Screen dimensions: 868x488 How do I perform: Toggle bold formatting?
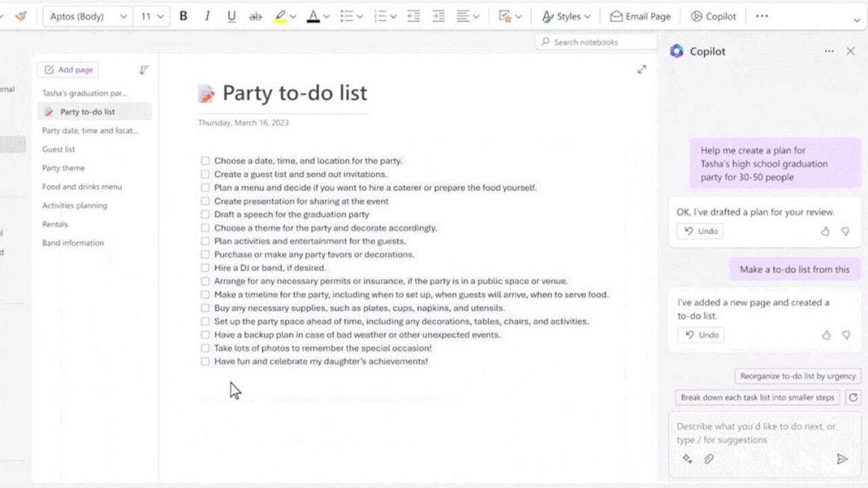[x=183, y=16]
